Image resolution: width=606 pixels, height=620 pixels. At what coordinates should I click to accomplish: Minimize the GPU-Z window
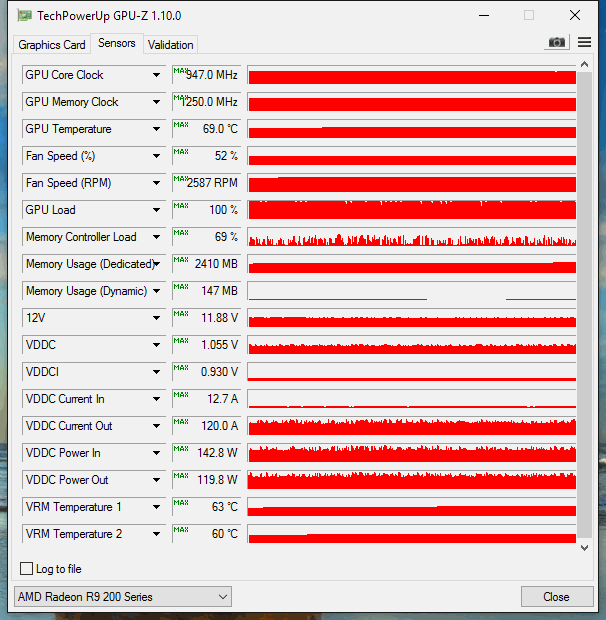point(484,15)
